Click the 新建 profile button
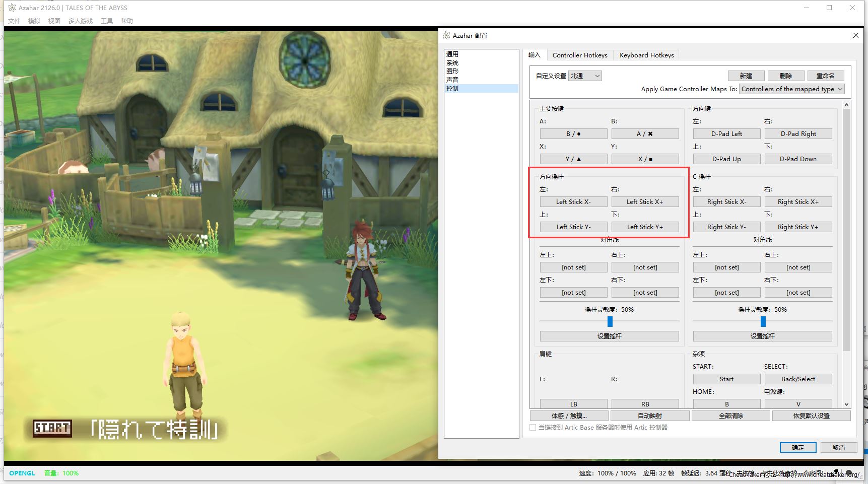Screen dimensions: 868x484 pos(746,76)
